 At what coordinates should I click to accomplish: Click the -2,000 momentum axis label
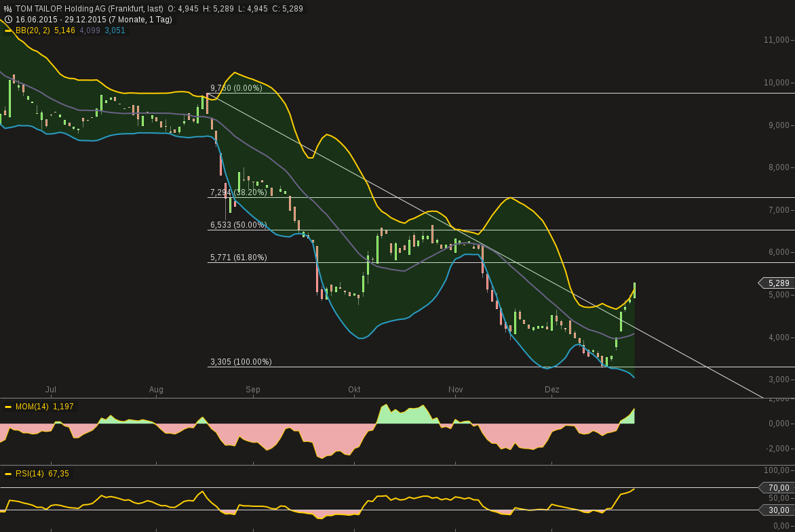[778, 449]
